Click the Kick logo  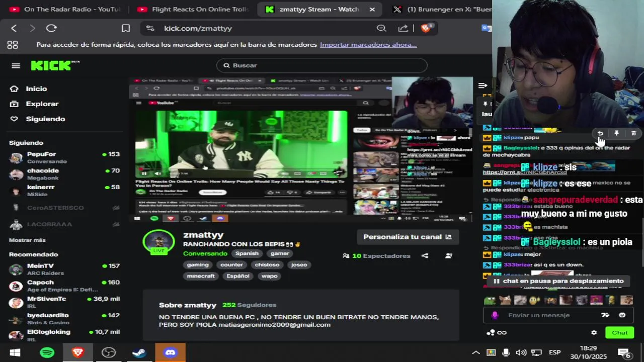pyautogui.click(x=55, y=65)
